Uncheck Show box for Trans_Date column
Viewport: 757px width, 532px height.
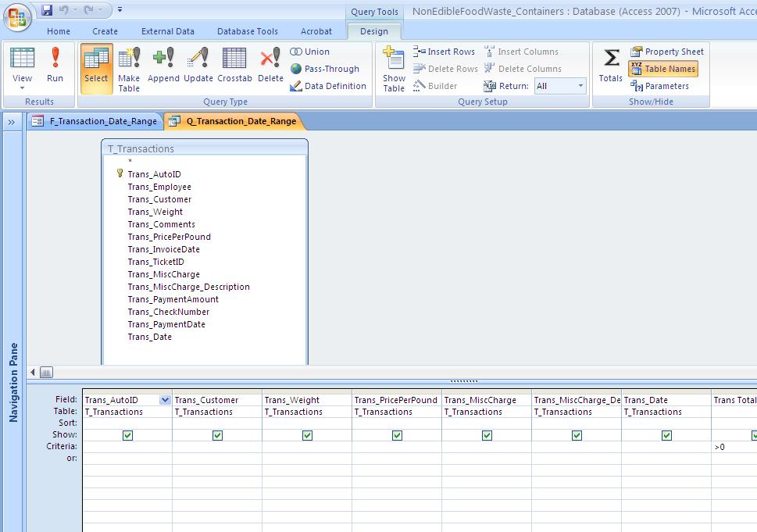point(666,435)
